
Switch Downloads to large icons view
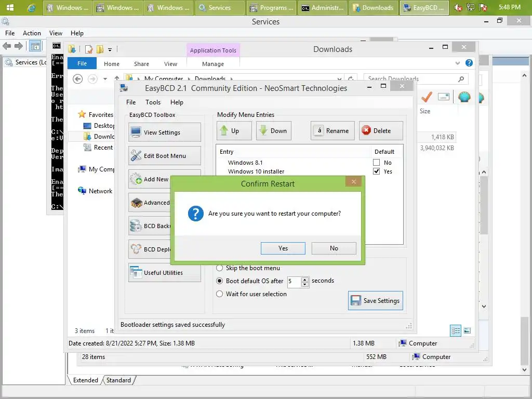point(467,330)
